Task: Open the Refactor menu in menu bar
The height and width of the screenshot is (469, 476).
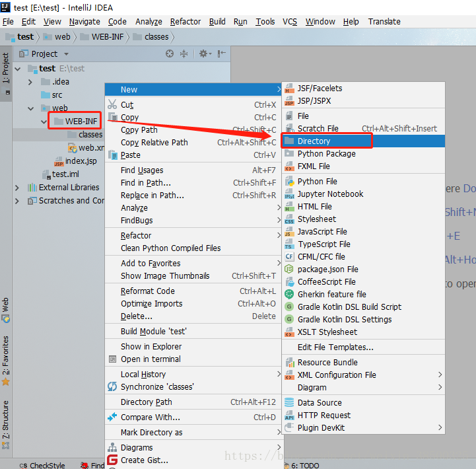Action: (x=185, y=22)
